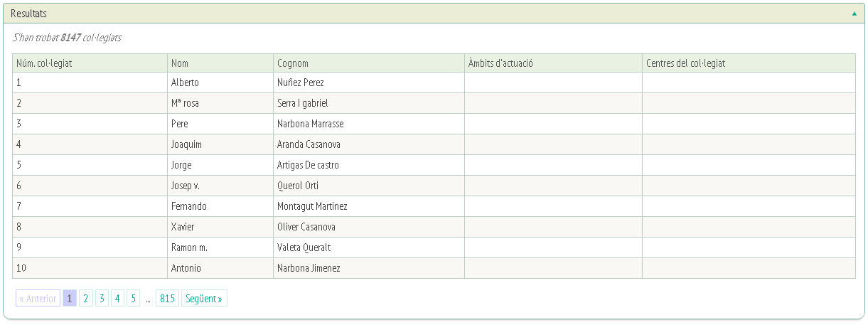The image size is (868, 325).
Task: Jump to last page 815
Action: pos(167,299)
